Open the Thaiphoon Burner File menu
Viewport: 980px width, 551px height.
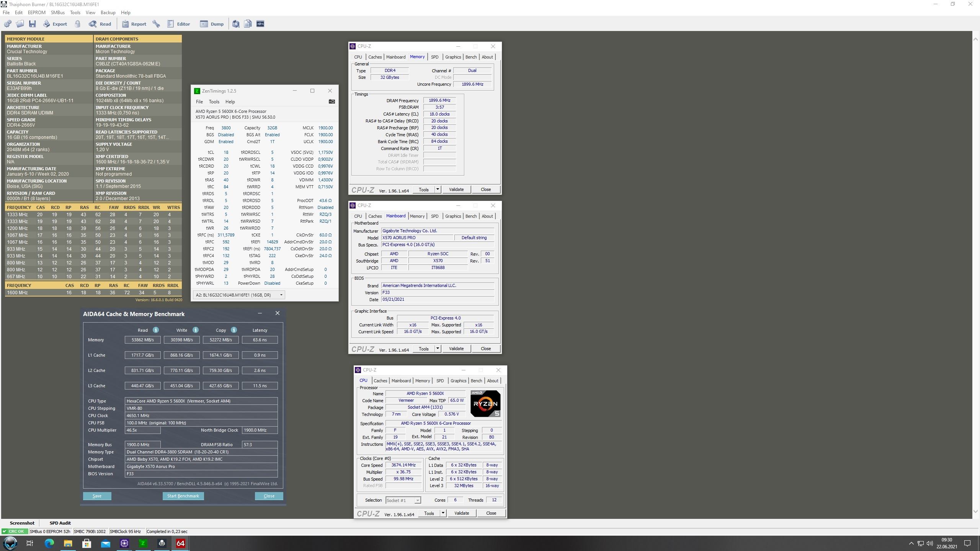tap(6, 13)
